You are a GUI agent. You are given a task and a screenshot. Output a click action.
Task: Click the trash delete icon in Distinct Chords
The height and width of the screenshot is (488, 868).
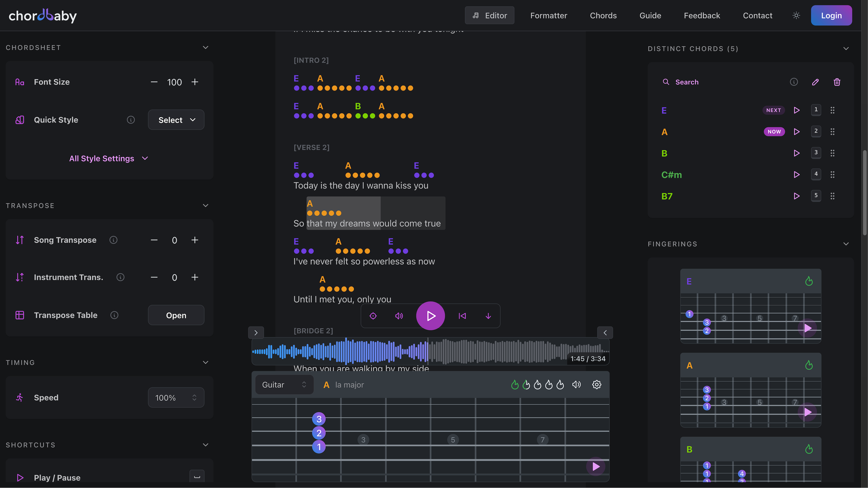(837, 82)
